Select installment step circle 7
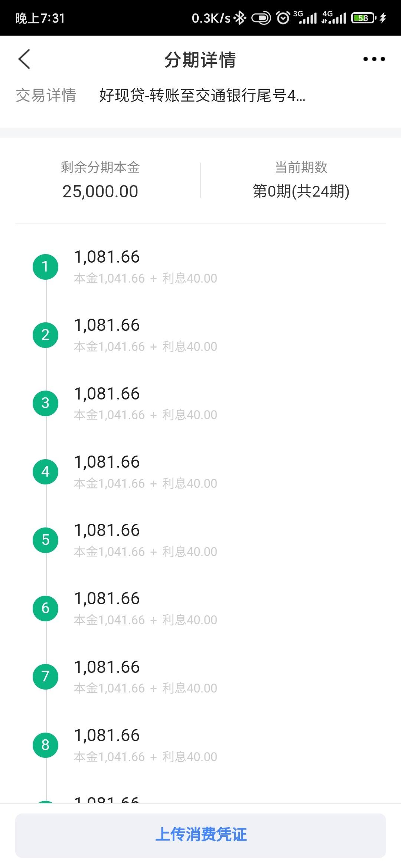This screenshot has height=868, width=401. (x=45, y=676)
